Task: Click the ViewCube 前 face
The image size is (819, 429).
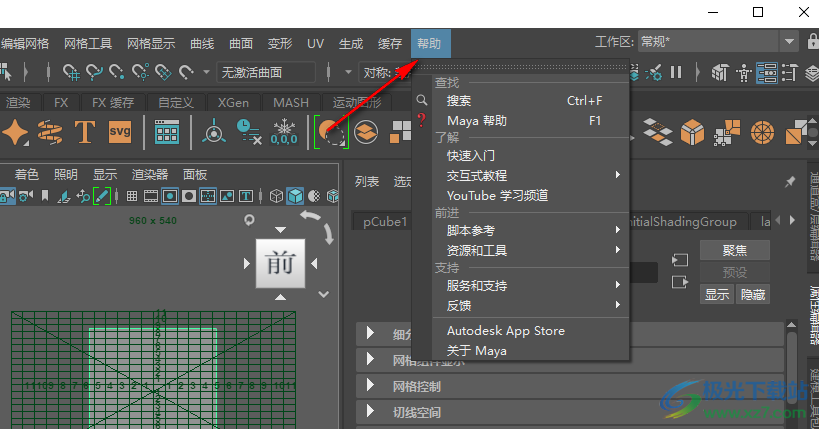Action: click(280, 263)
